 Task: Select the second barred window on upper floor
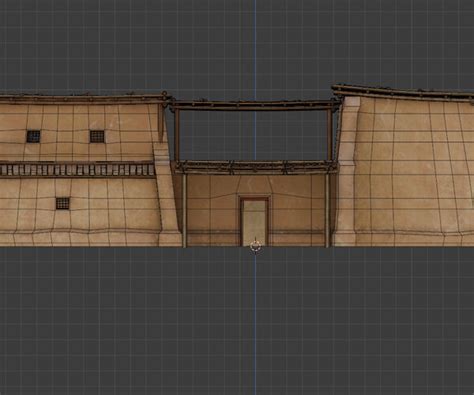pos(97,136)
